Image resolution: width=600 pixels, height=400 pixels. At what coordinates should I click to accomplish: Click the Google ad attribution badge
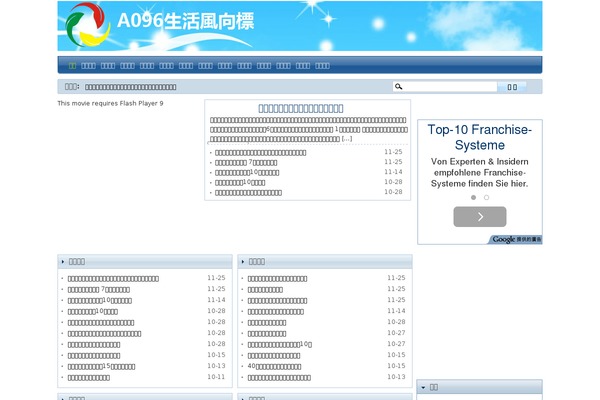pyautogui.click(x=515, y=240)
